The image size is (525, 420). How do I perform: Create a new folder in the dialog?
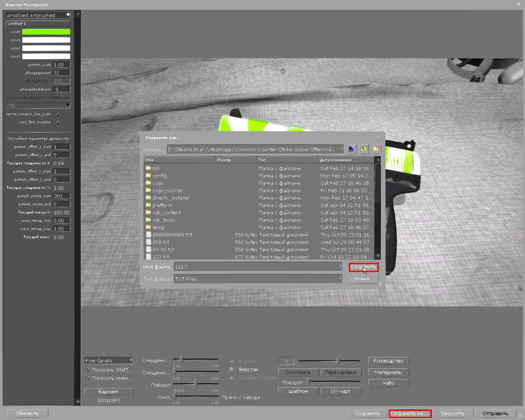(376, 149)
